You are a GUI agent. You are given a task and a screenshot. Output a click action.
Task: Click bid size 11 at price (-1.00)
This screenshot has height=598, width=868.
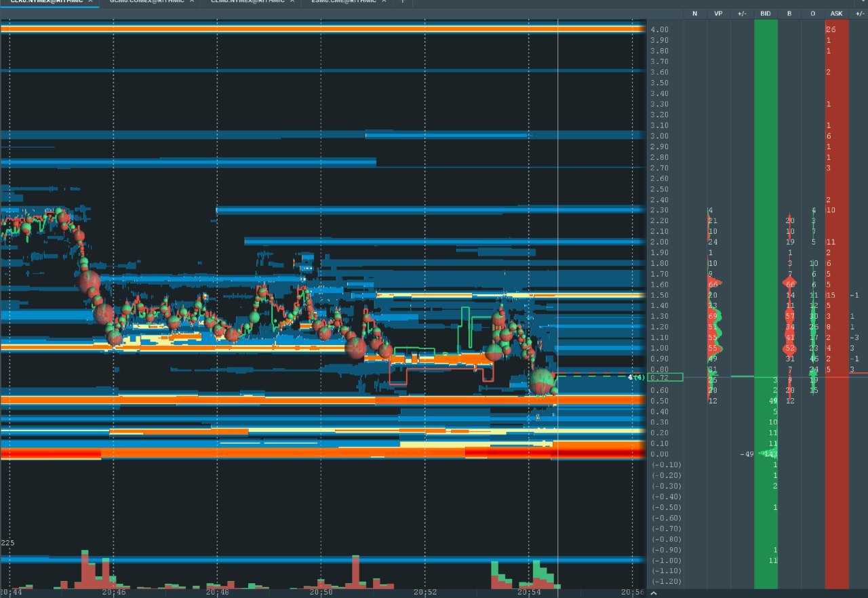point(773,561)
